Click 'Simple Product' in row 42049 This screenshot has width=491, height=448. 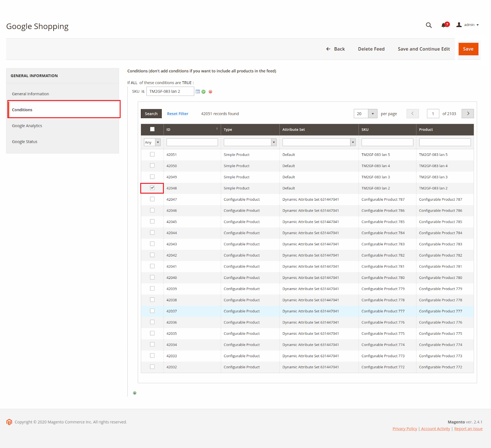[x=237, y=177]
